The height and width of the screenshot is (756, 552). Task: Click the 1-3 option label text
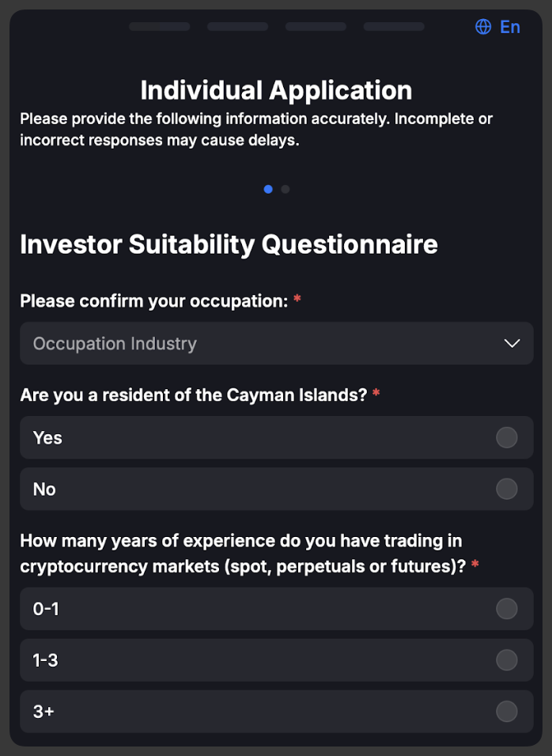(x=45, y=660)
